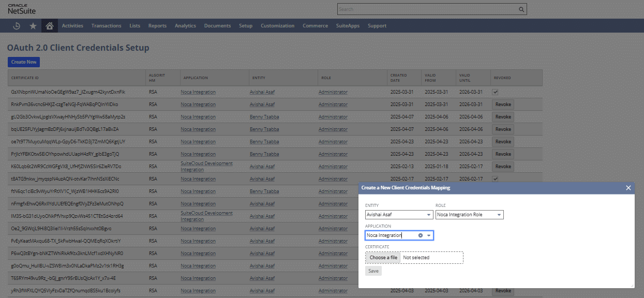The image size is (644, 298).
Task: Open Avishai Asaf link in t8ATG9nkw row
Action: (262, 179)
